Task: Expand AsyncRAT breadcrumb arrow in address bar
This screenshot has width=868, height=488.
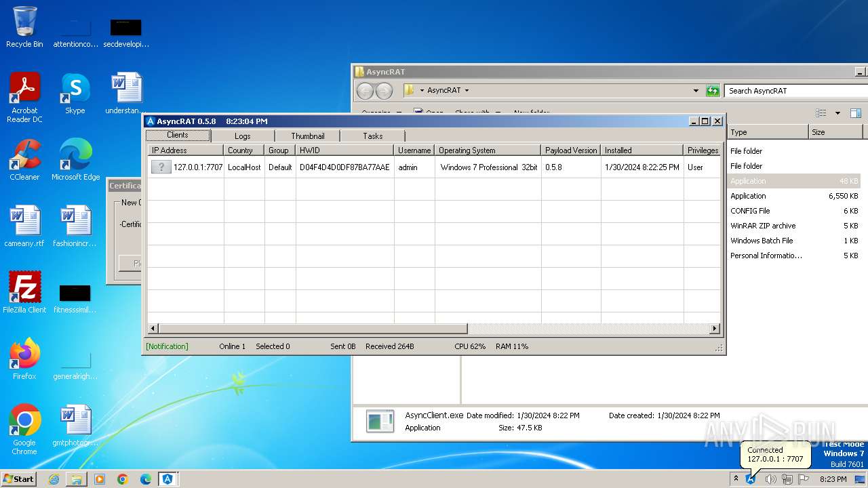Action: tap(467, 91)
